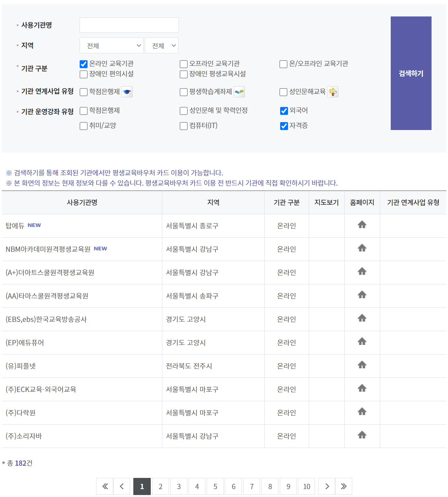Click the last-page double arrow in pagination
Image resolution: width=448 pixels, height=497 pixels.
[x=343, y=486]
